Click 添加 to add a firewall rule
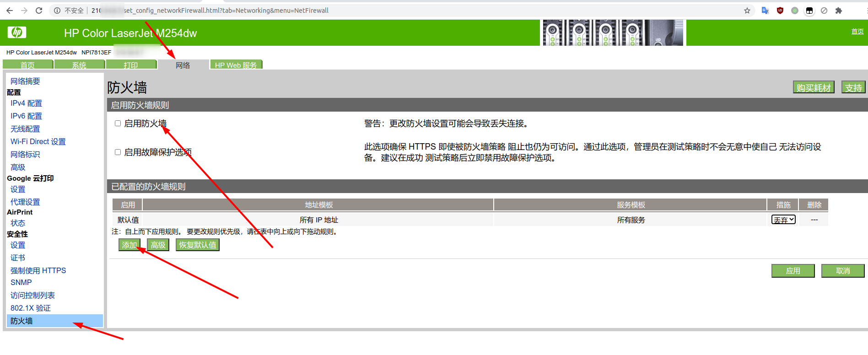Screen dimensions: 868x355 (129, 245)
